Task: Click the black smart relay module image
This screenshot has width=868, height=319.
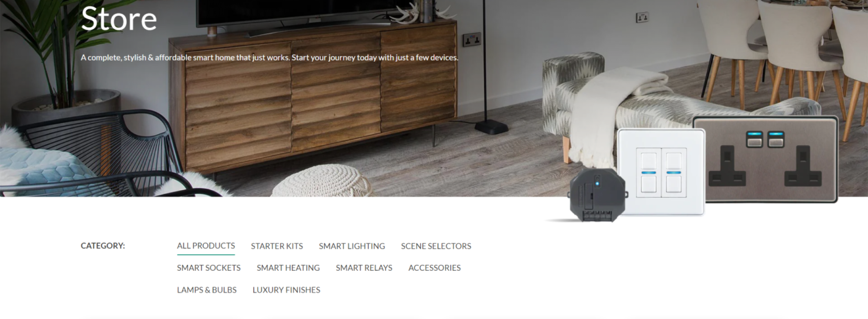Action: click(x=598, y=195)
